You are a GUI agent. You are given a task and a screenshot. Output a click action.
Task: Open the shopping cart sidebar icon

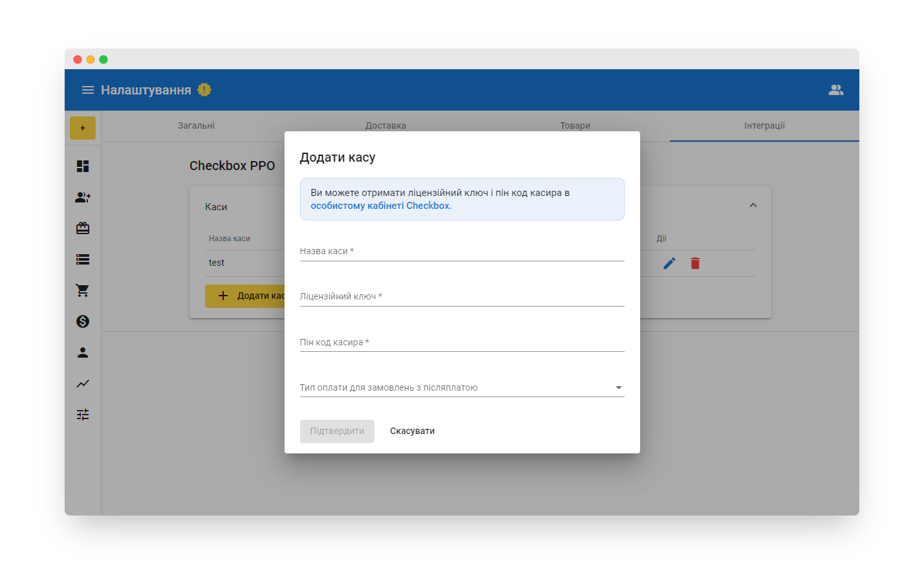83,290
